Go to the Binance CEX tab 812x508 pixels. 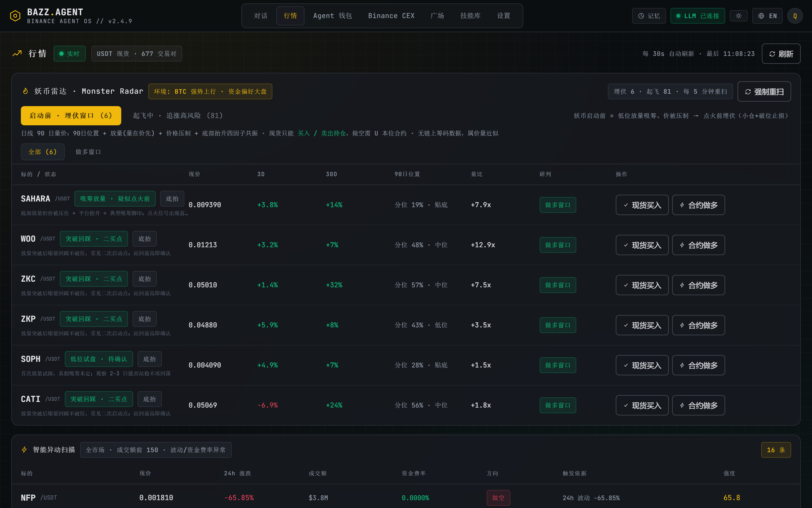391,16
